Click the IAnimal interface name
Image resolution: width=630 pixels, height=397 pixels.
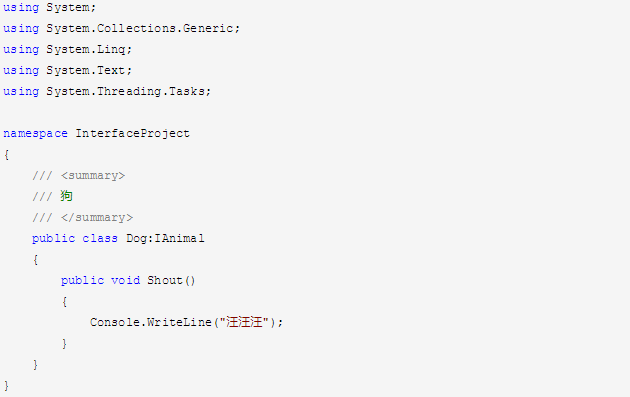click(x=179, y=238)
